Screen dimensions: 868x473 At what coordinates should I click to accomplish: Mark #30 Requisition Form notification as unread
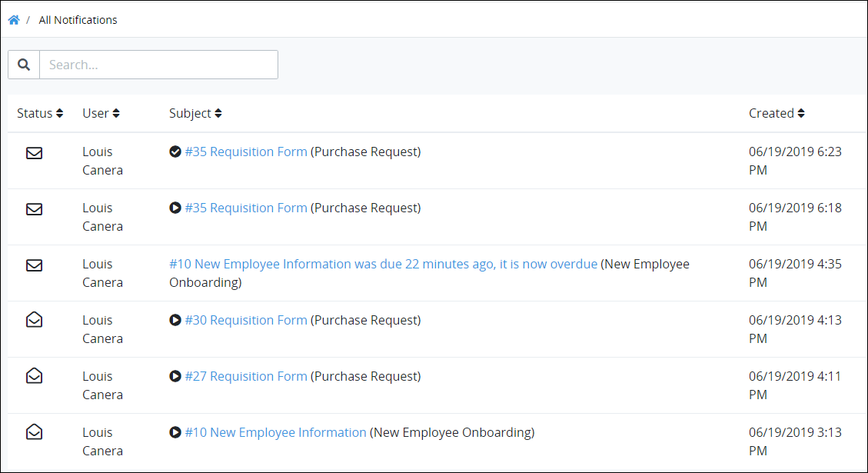click(x=35, y=320)
